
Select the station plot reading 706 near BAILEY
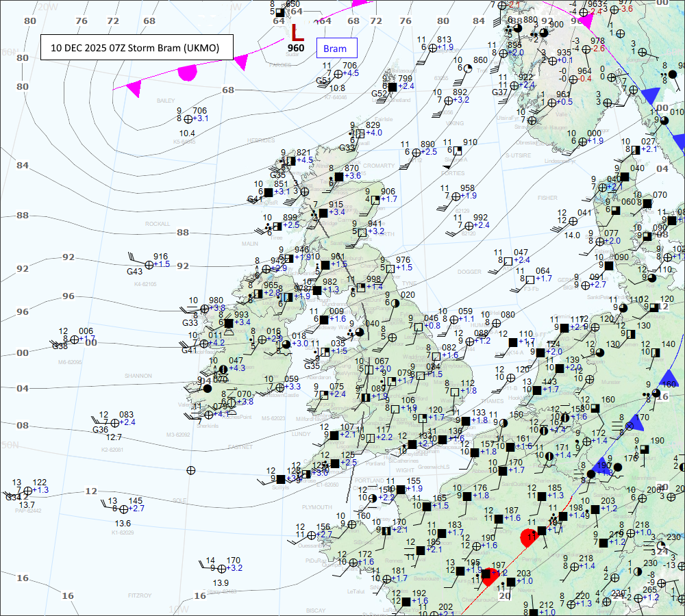click(x=188, y=119)
